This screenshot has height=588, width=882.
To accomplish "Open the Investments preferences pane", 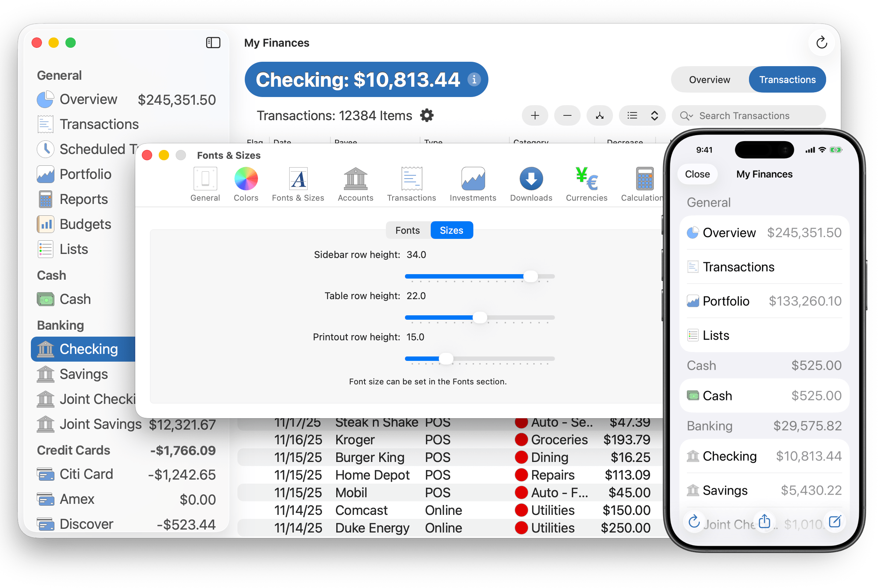I will [x=473, y=184].
